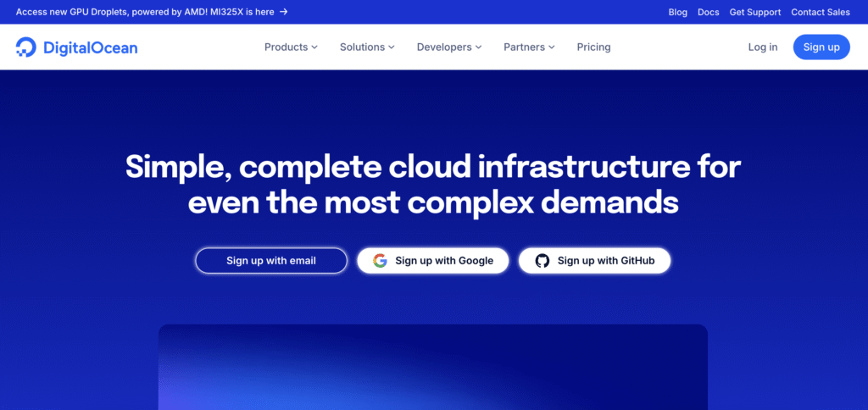This screenshot has height=410, width=868.
Task: Open the Docs link
Action: [x=708, y=12]
